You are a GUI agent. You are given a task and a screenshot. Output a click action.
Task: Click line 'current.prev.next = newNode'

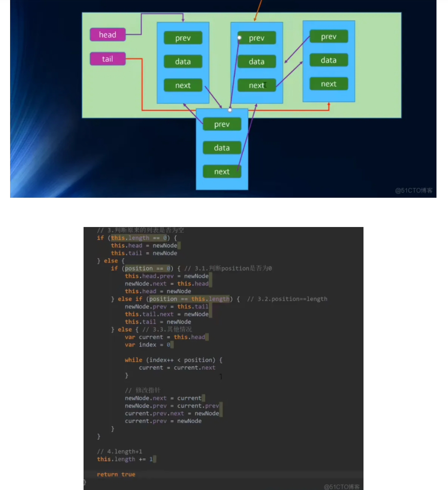pos(172,413)
